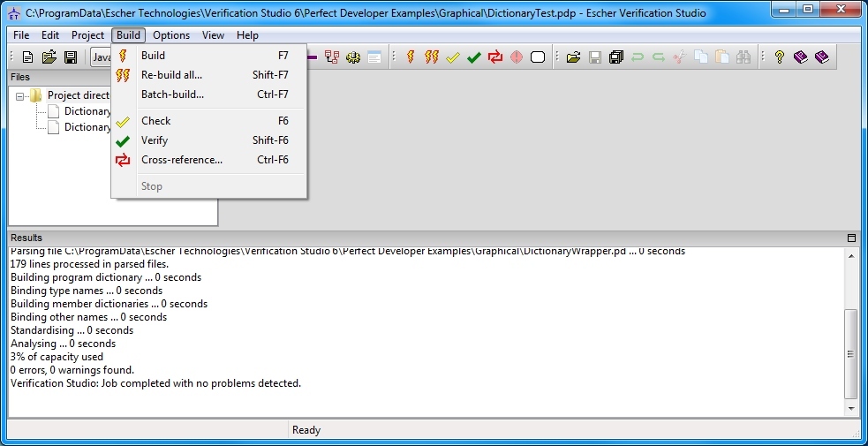Click the double-lightning Re-build all toolbar icon

tap(432, 57)
